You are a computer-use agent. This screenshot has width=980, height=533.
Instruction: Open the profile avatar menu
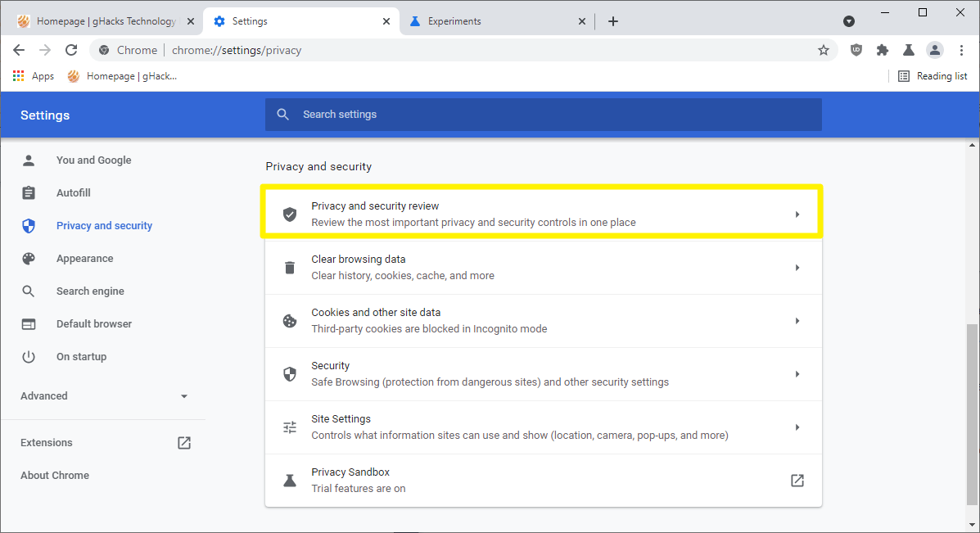pos(935,50)
